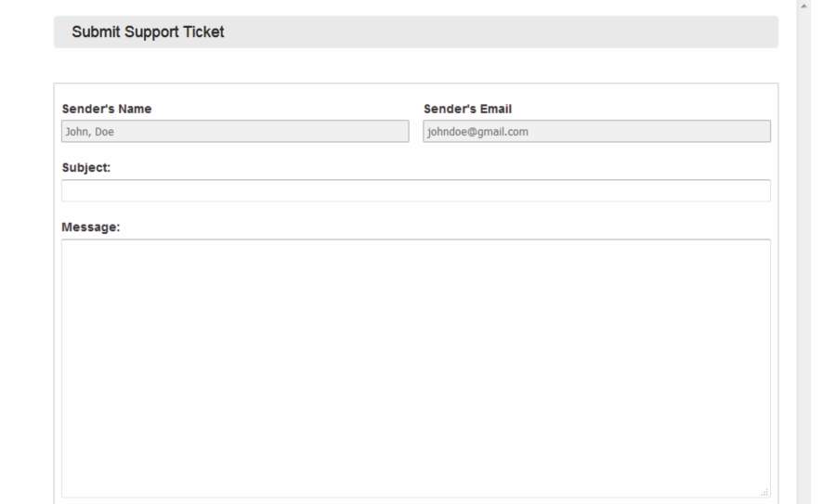Click the Sender's Email label

[467, 109]
